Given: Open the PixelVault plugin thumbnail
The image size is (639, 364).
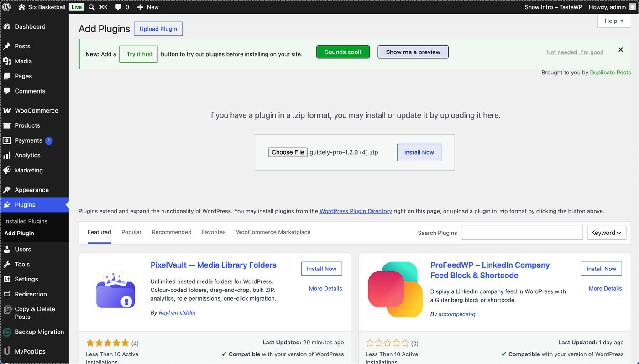Looking at the screenshot, I should (x=115, y=289).
